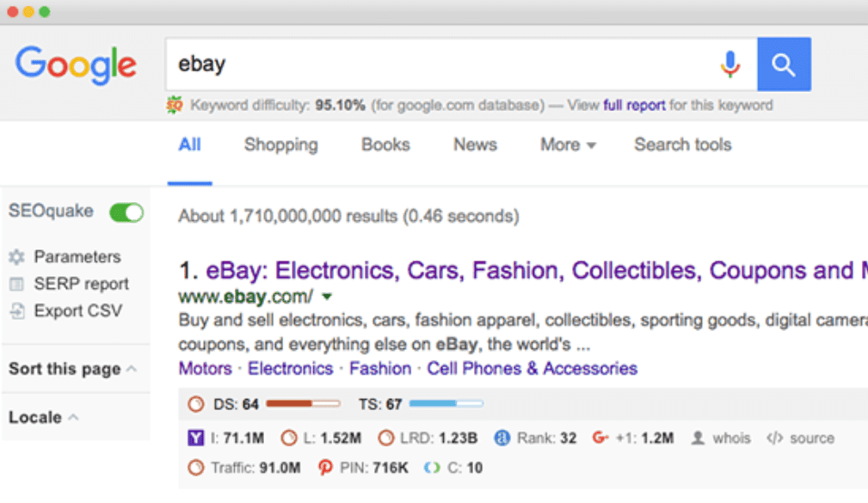This screenshot has height=503, width=868.
Task: Click the Google+ +1 icon
Action: click(600, 439)
